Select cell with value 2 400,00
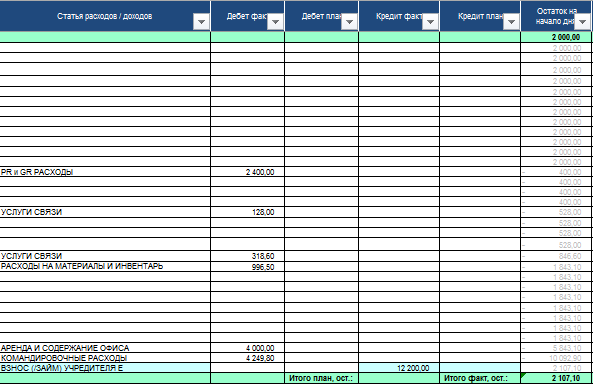The width and height of the screenshot is (593, 384). 247,172
